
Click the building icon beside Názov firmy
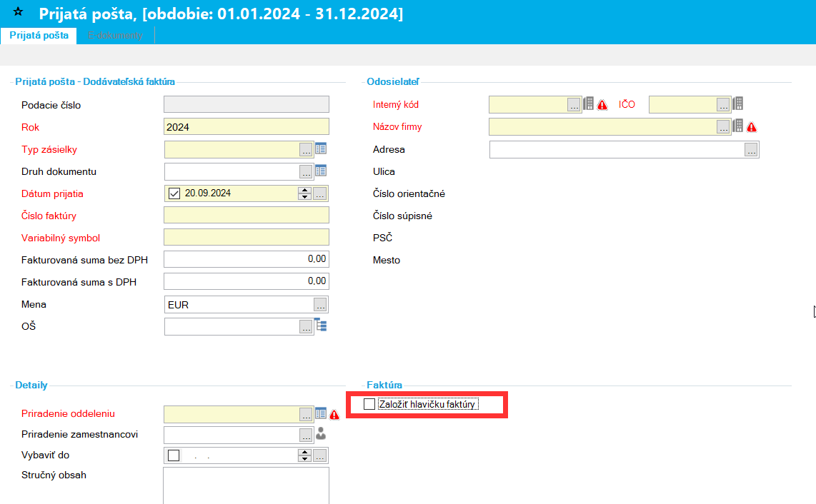point(738,126)
